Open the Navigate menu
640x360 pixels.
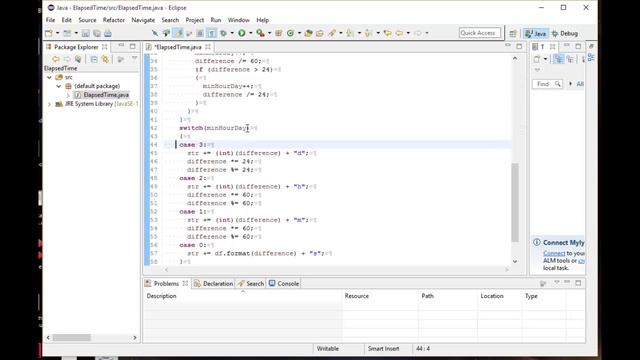coord(143,20)
